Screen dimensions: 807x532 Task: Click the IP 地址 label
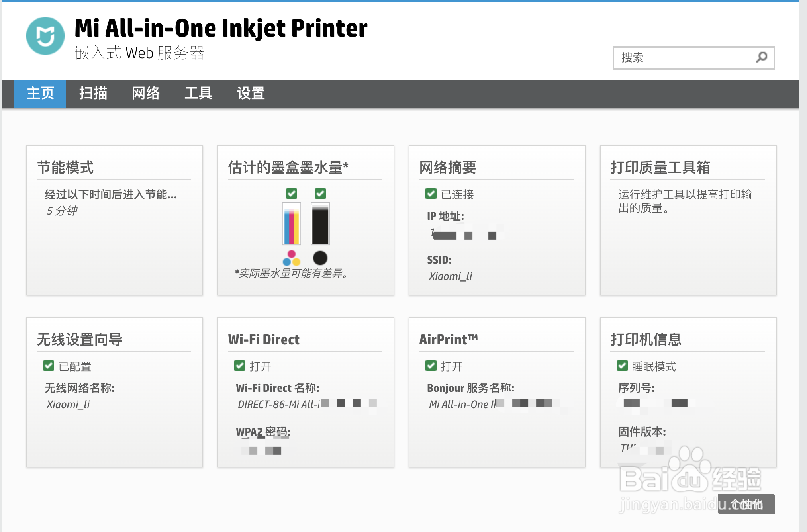pyautogui.click(x=445, y=216)
